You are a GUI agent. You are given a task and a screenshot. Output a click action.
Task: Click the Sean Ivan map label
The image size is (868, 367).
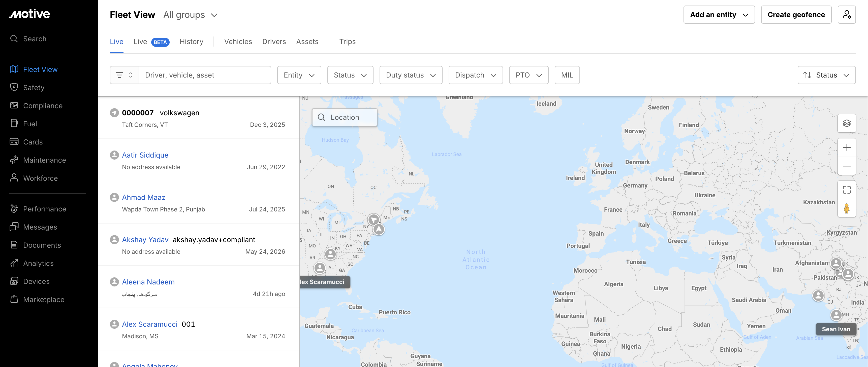836,329
